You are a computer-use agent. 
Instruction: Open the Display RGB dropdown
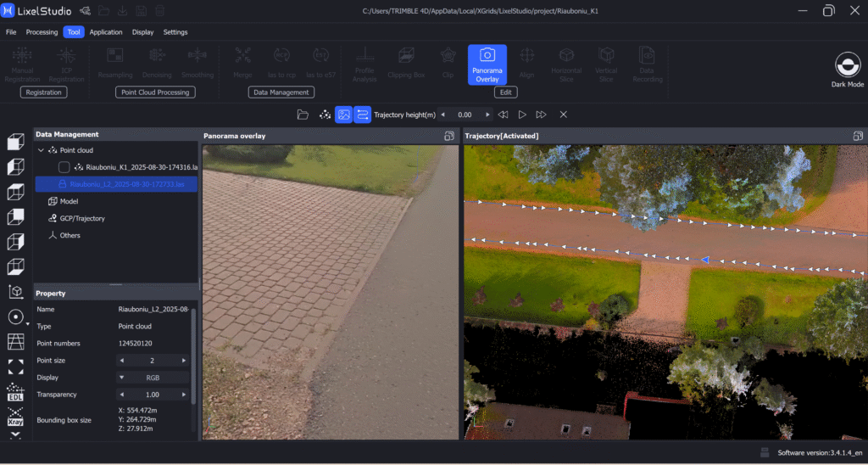click(x=153, y=378)
